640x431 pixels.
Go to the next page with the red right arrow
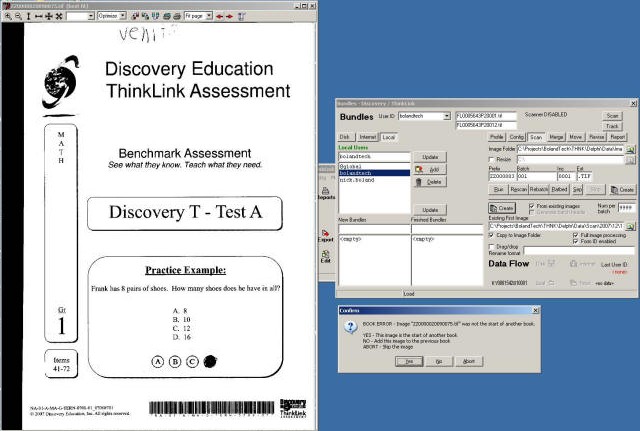230,16
